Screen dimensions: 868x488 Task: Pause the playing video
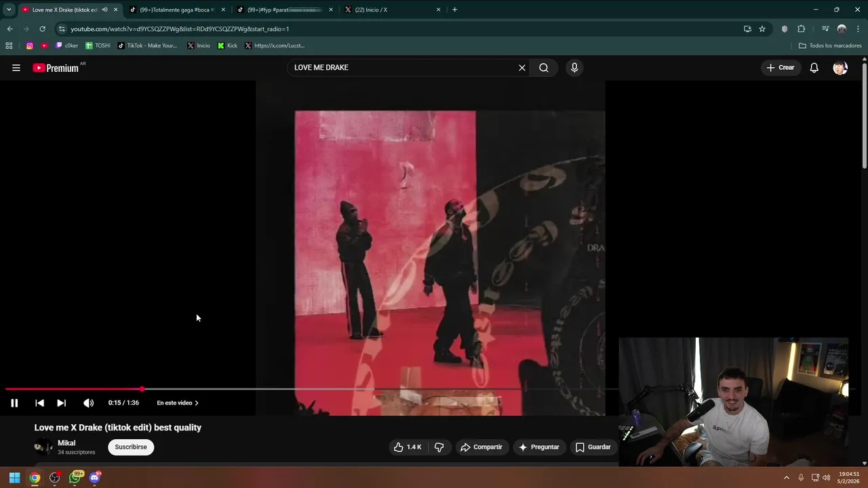(14, 403)
